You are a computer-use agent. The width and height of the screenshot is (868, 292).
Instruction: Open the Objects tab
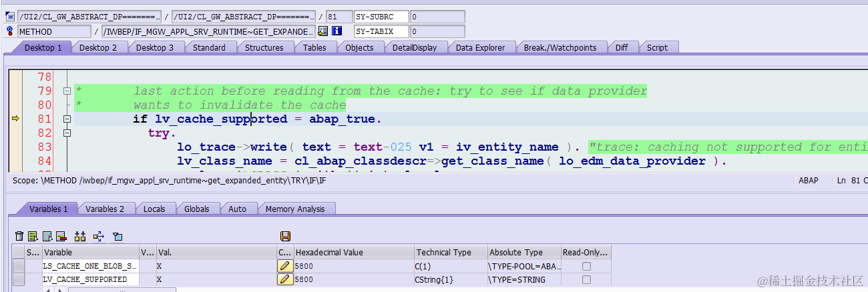[359, 47]
